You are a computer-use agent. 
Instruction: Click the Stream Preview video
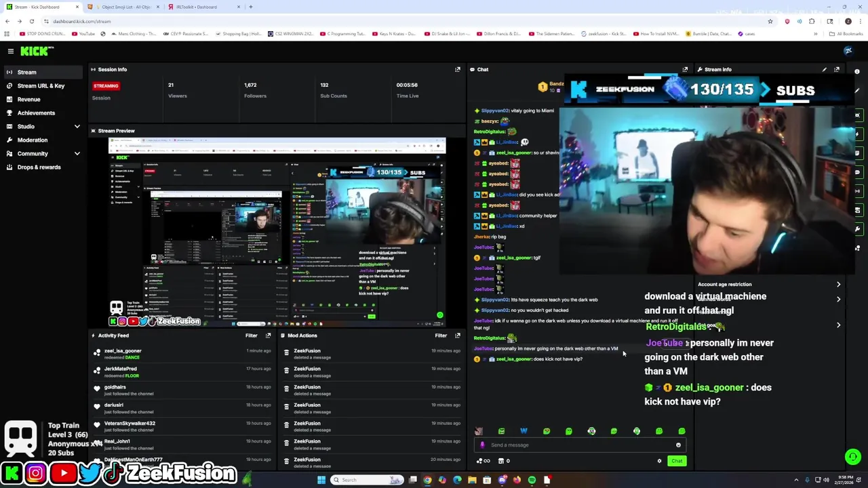(277, 232)
